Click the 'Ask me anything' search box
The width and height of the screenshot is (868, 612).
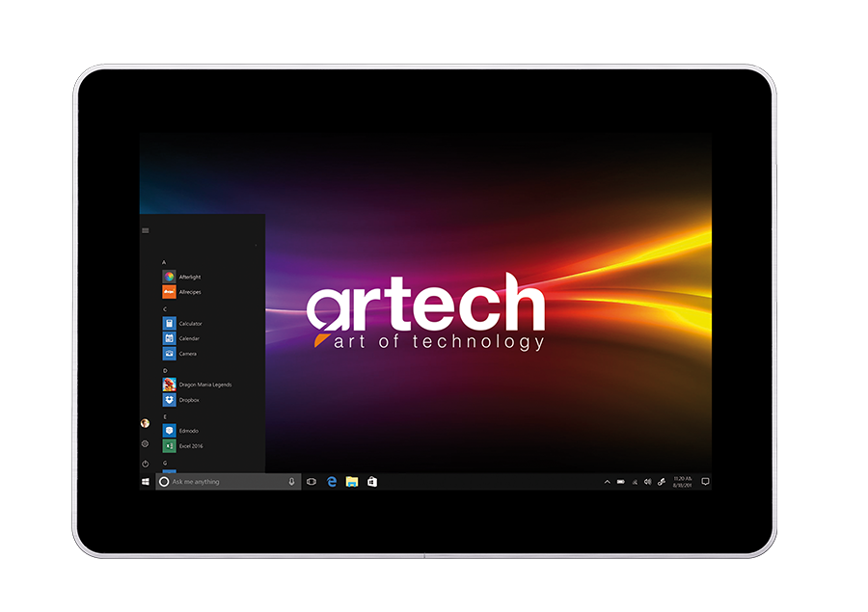tap(229, 482)
